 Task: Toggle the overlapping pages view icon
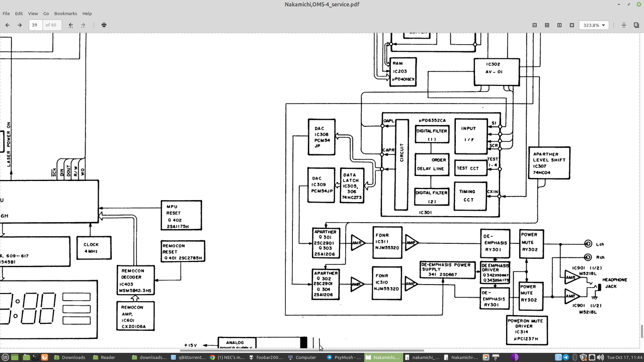(636, 25)
